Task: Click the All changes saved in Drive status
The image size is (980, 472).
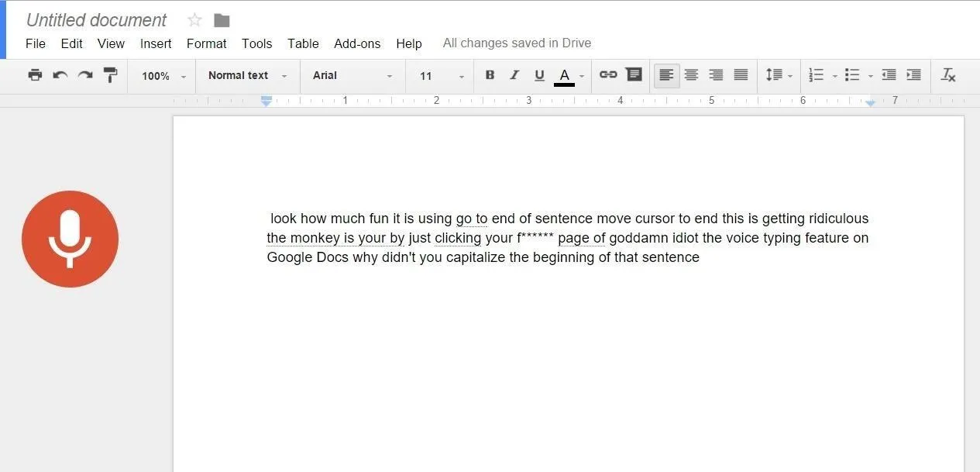Action: 517,43
